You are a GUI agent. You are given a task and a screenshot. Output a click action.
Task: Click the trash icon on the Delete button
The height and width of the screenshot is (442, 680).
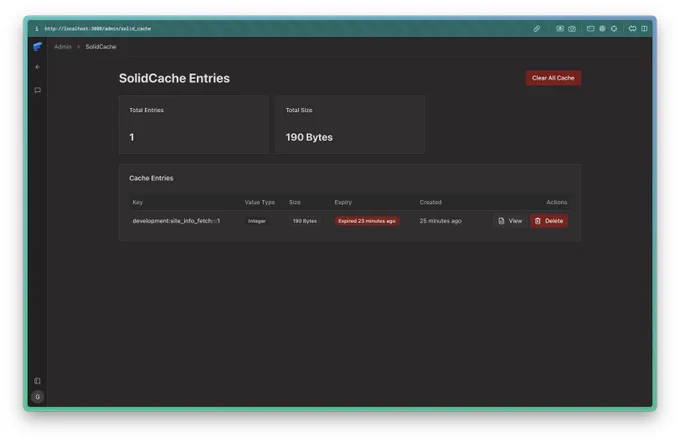coord(538,221)
